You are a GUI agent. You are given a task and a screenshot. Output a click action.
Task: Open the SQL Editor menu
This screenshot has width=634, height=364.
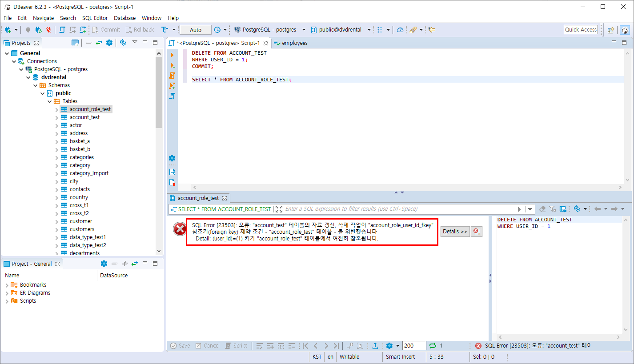pyautogui.click(x=95, y=18)
